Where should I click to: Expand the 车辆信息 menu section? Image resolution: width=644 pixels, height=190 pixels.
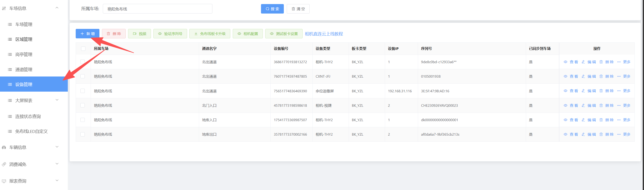pyautogui.click(x=34, y=147)
